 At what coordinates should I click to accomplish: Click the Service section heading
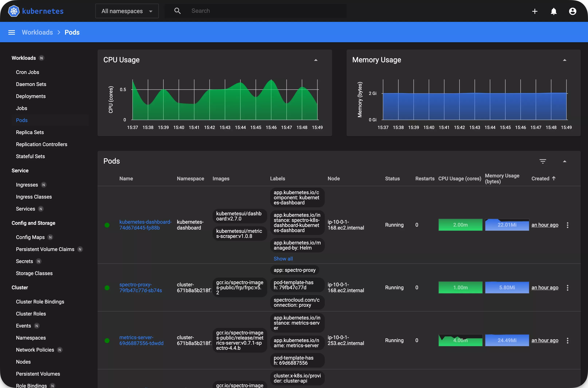coord(20,171)
